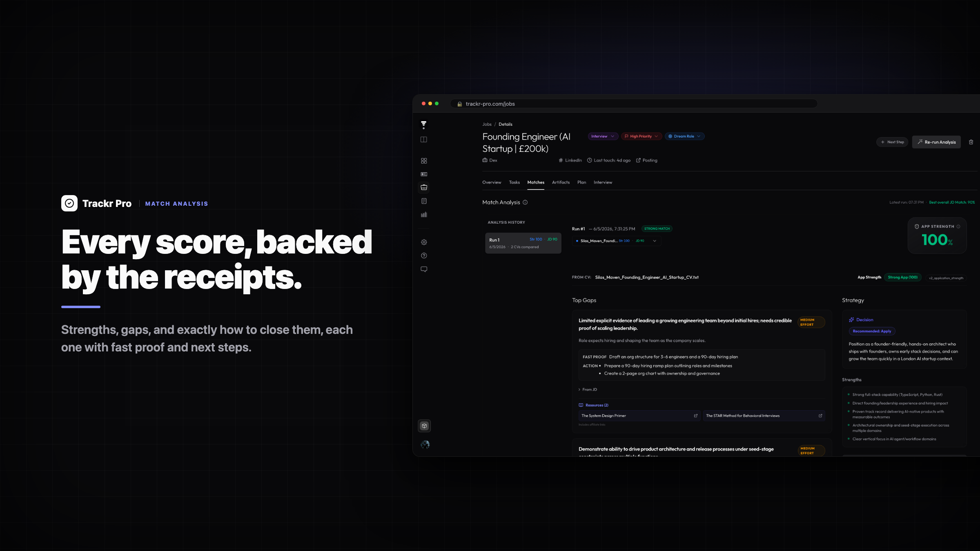Click the Medium Effort badge on Demonstrate ability gap

(811, 451)
